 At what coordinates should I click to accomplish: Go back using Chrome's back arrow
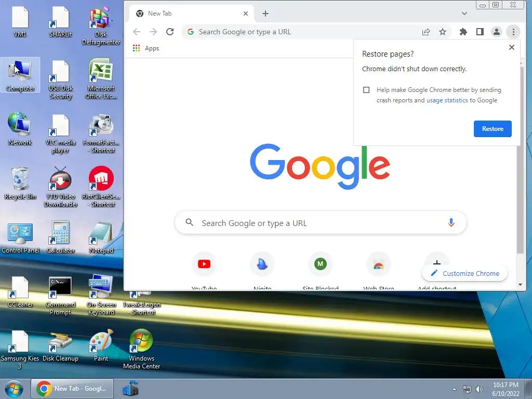click(x=137, y=32)
